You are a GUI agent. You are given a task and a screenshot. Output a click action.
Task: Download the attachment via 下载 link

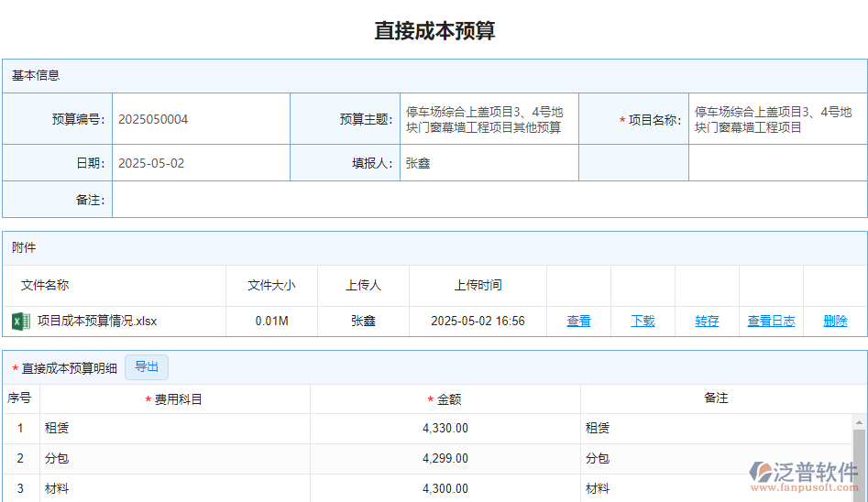pyautogui.click(x=643, y=321)
